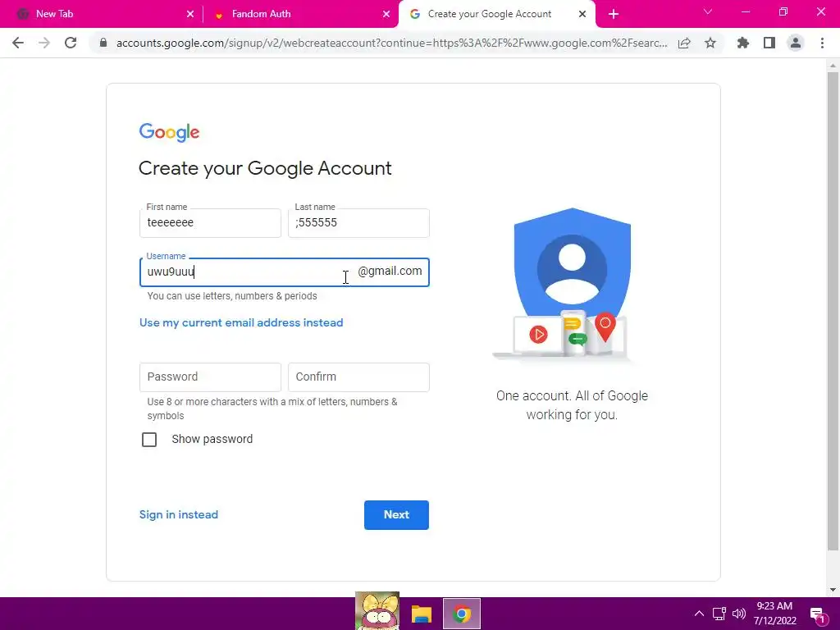840x630 pixels.
Task: Toggle the browser side panel icon
Action: pos(769,43)
